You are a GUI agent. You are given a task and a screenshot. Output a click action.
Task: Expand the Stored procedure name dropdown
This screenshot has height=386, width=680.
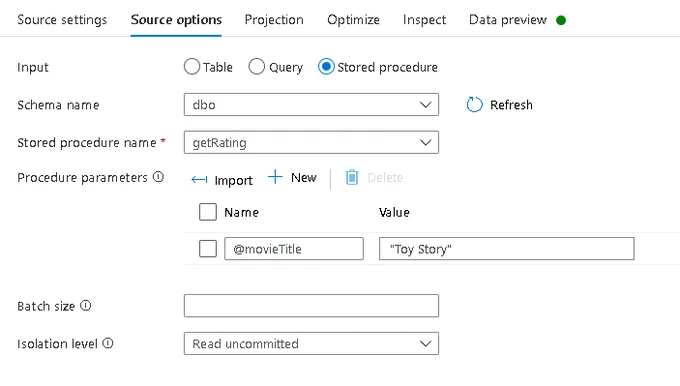pyautogui.click(x=311, y=142)
